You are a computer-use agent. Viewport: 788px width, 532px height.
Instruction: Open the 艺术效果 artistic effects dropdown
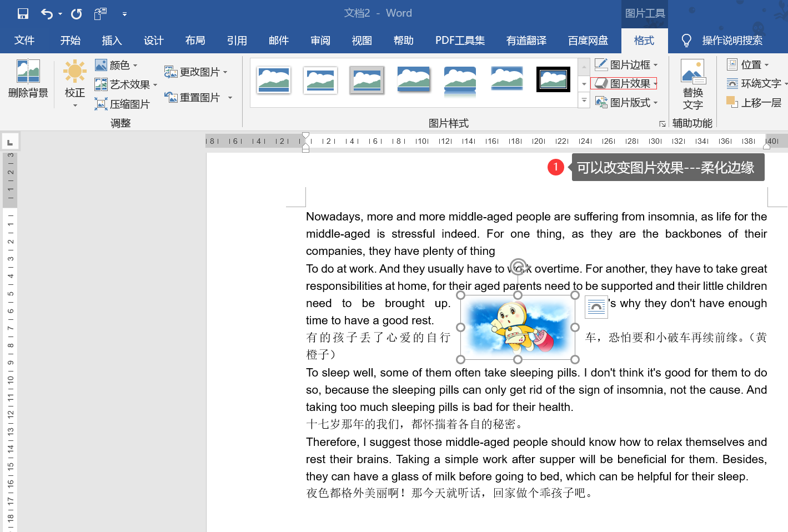[126, 84]
